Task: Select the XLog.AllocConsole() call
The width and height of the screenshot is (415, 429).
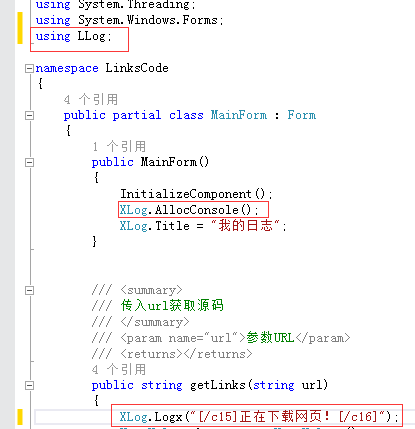Action: 189,210
